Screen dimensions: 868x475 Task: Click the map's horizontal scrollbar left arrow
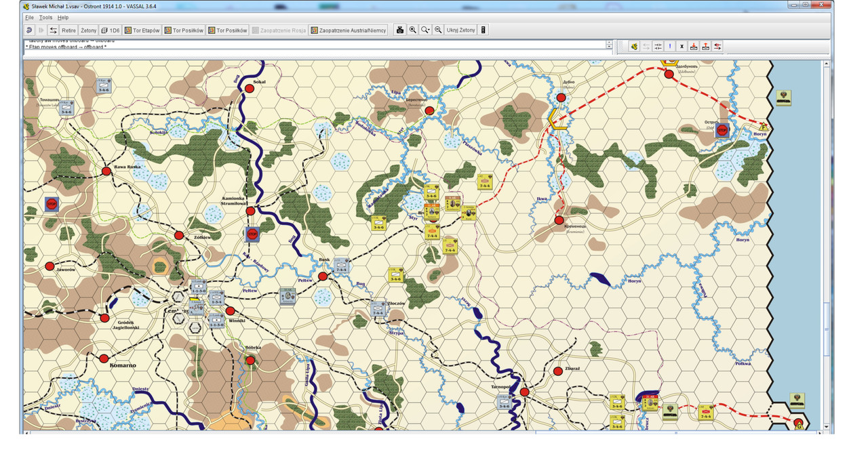[27, 432]
